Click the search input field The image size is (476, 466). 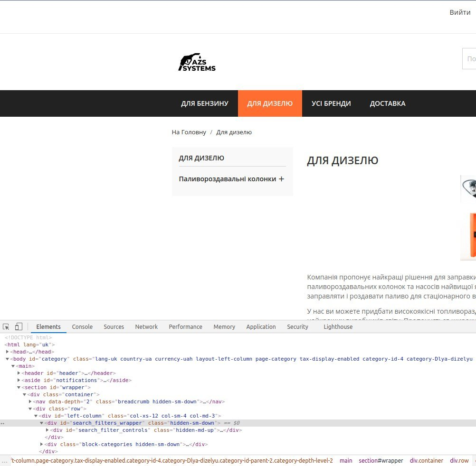tap(469, 58)
